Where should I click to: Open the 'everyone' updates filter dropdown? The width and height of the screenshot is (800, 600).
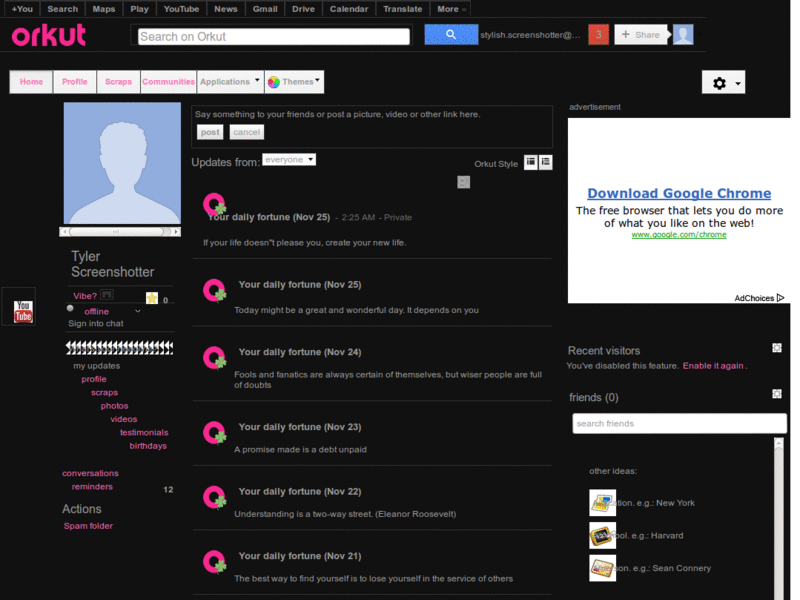(x=289, y=160)
